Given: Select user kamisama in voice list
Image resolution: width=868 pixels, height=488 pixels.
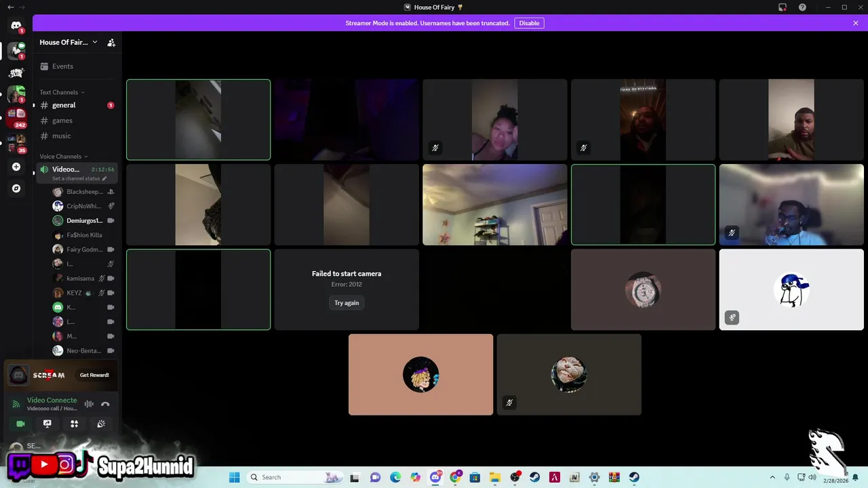Looking at the screenshot, I should point(83,279).
